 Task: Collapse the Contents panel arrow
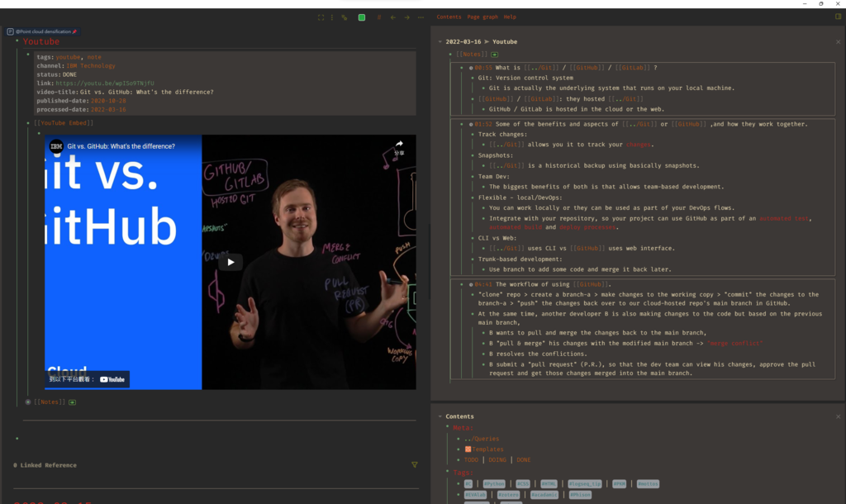440,416
